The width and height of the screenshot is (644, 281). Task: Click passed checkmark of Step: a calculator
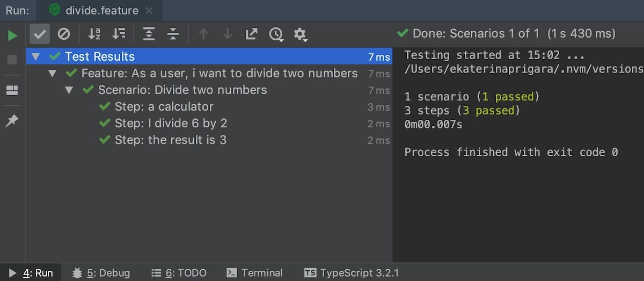pos(105,106)
